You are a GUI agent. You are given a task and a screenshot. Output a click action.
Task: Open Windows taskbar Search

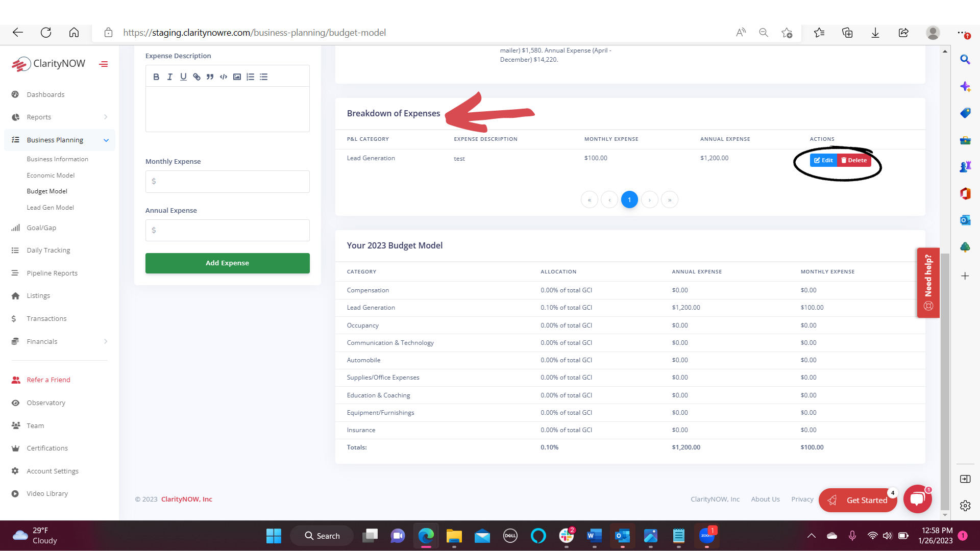pos(322,536)
